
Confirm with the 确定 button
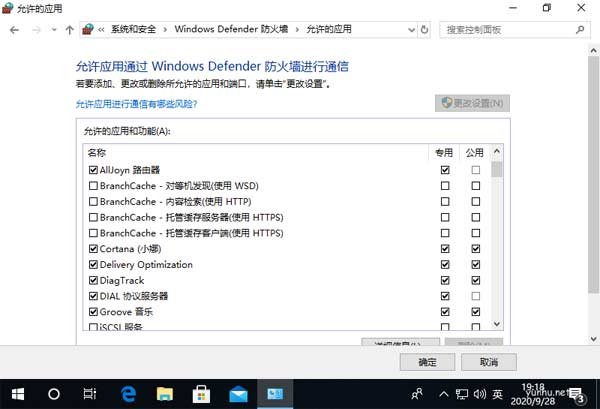coord(427,362)
